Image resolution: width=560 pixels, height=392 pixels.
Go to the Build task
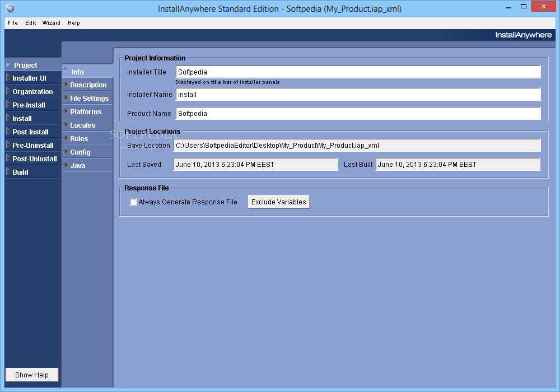(x=33, y=172)
